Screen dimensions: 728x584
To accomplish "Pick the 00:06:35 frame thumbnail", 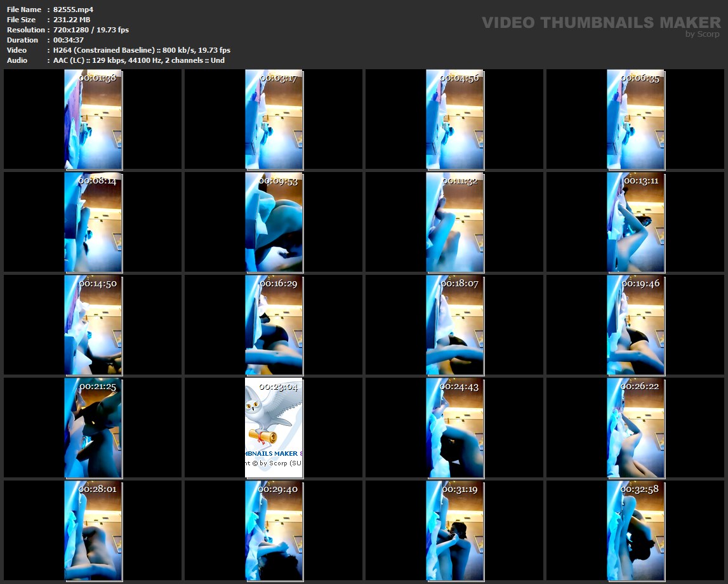I will click(x=636, y=119).
